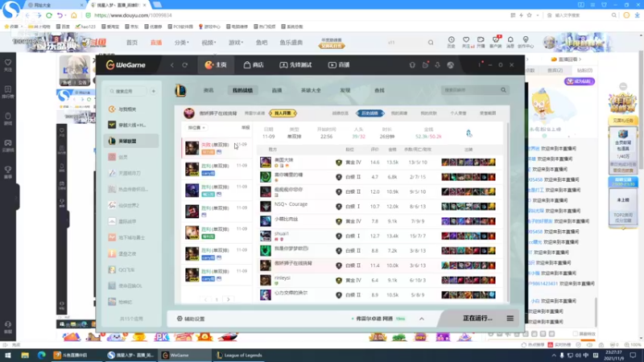
Task: Click the 正在运行 running button
Action: (x=477, y=318)
